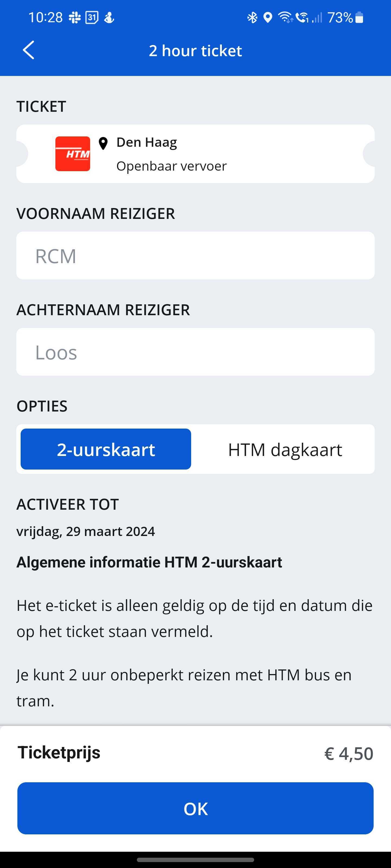Tap the location status bar icon
Viewport: 391px width, 868px height.
pyautogui.click(x=268, y=18)
